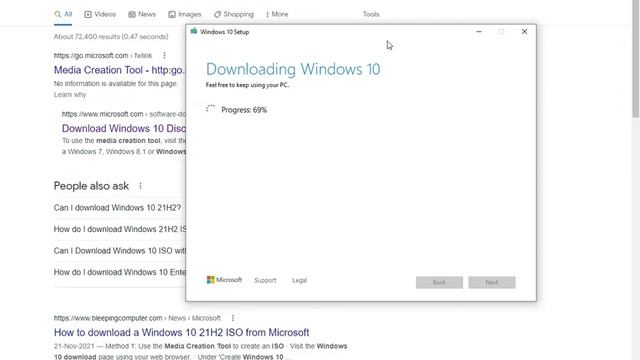Open People also ask options menu

(140, 186)
